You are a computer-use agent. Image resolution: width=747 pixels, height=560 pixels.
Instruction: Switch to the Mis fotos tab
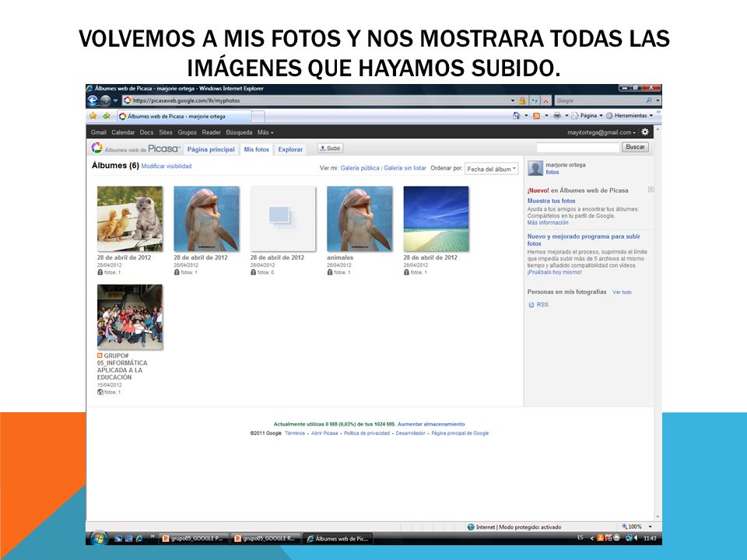256,149
